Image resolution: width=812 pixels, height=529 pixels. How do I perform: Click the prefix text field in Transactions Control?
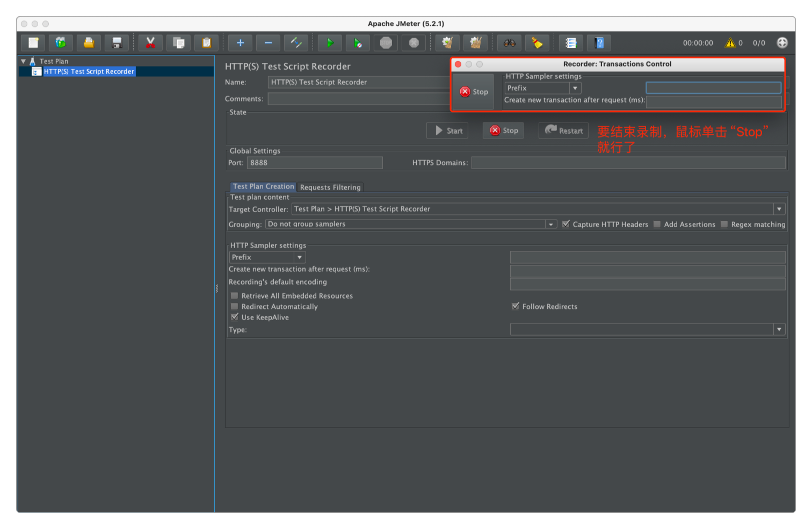click(x=713, y=88)
